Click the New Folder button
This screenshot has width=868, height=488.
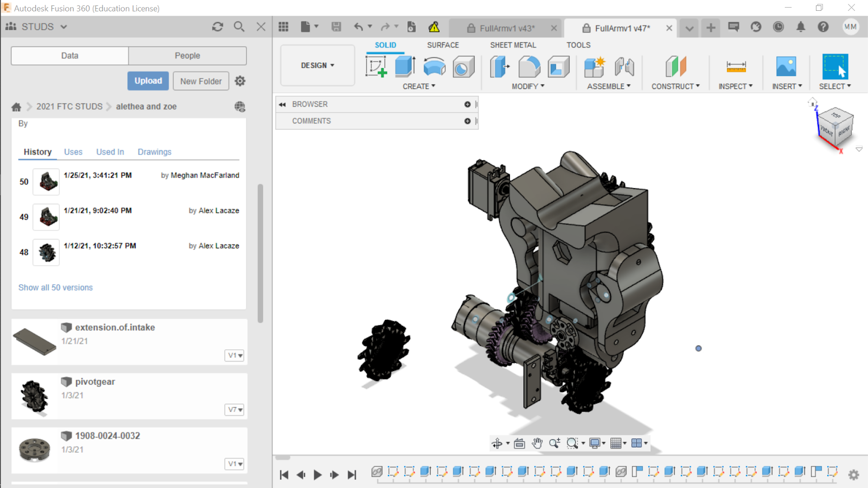(201, 81)
